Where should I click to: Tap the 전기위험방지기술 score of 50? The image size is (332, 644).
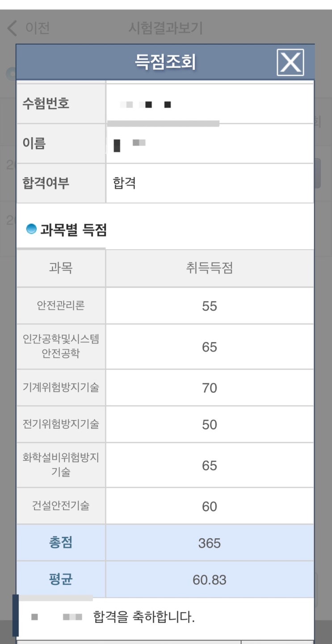[x=209, y=424]
